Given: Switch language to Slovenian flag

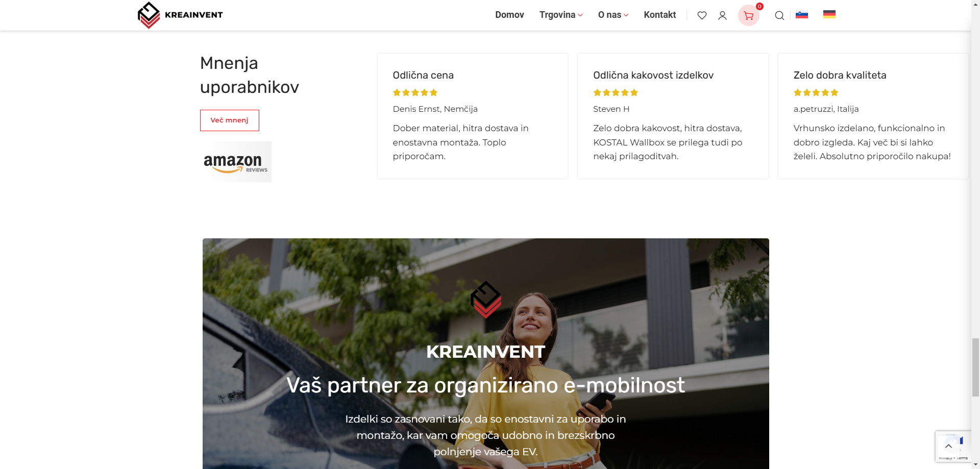Looking at the screenshot, I should click(x=802, y=15).
